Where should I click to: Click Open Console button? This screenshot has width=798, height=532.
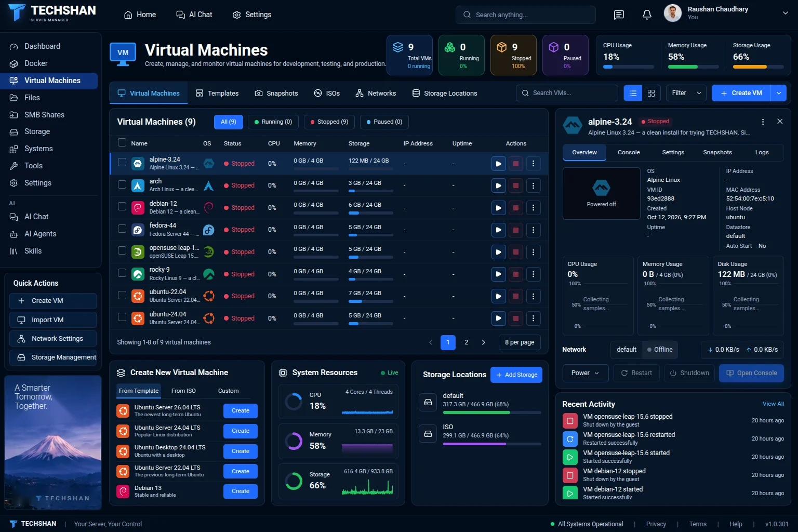[751, 373]
